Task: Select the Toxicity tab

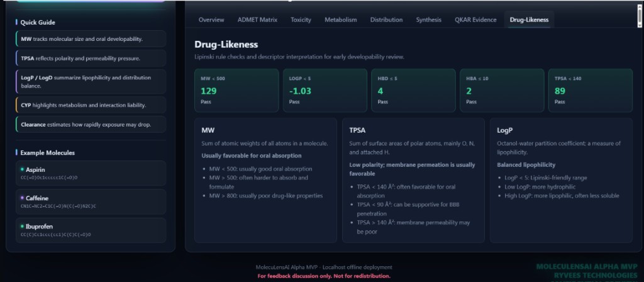Action: click(x=301, y=20)
